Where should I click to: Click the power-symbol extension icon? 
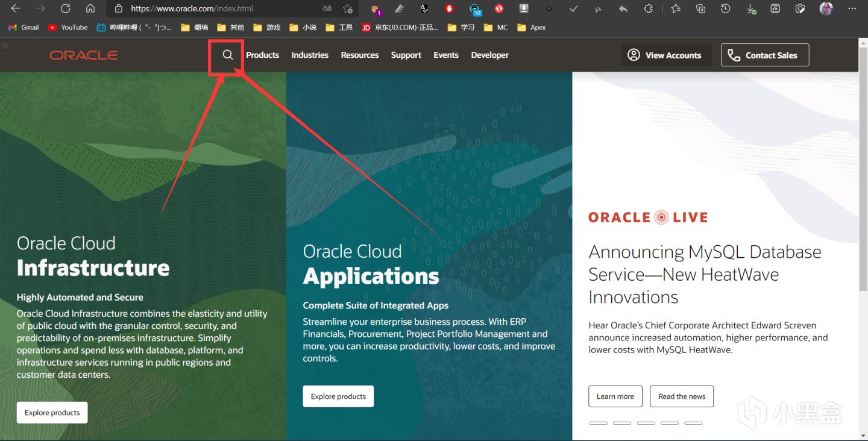549,8
